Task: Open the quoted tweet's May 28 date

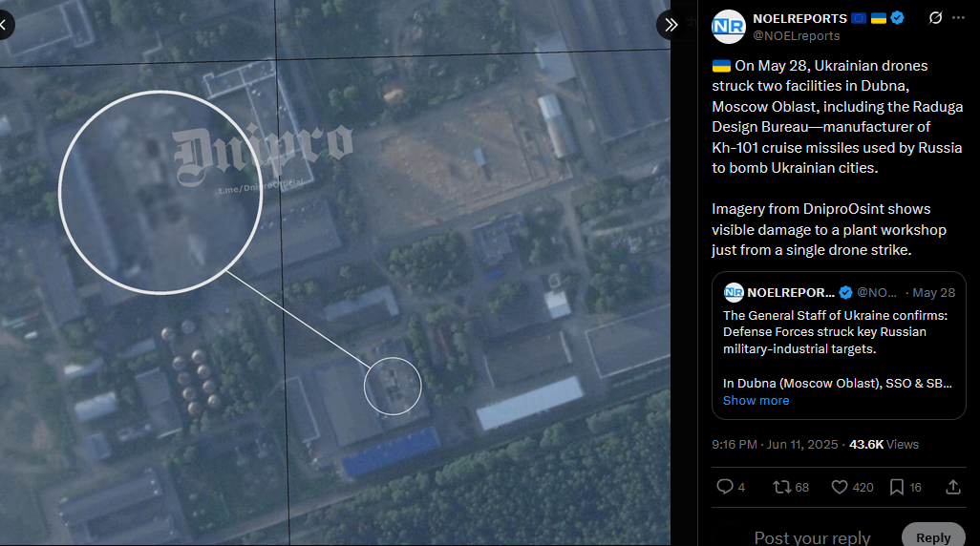Action: pos(934,292)
